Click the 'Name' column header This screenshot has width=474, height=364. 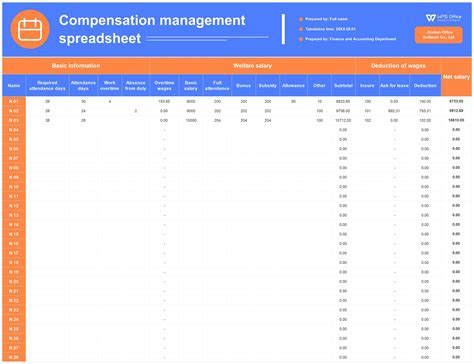point(14,86)
